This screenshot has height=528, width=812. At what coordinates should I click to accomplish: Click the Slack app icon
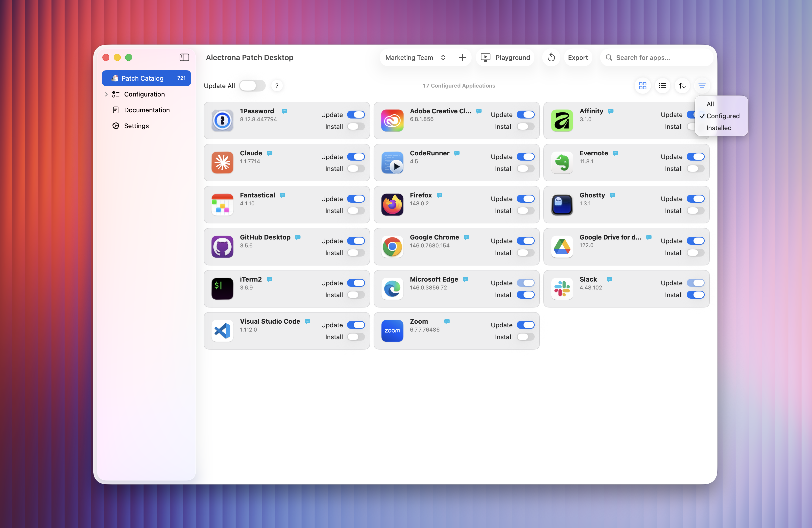pos(562,288)
